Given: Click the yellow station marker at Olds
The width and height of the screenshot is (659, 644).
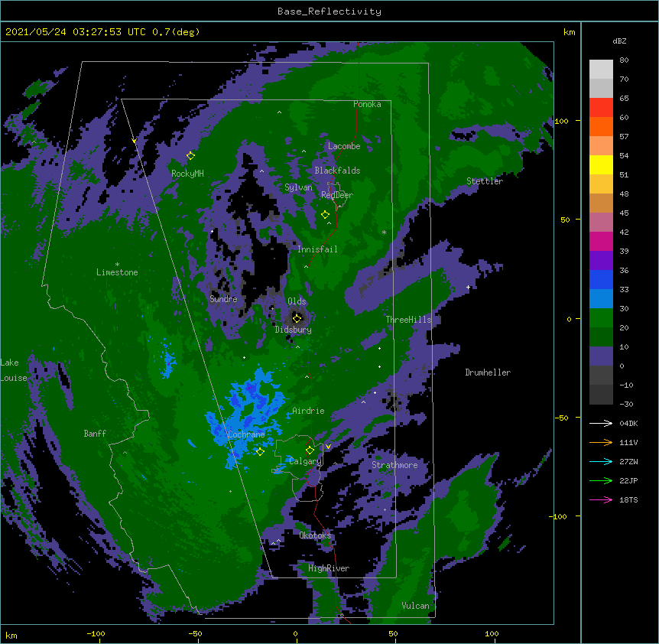Looking at the screenshot, I should click(297, 318).
